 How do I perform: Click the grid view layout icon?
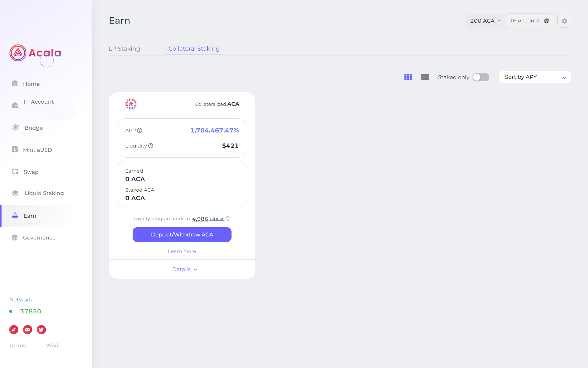coord(408,77)
